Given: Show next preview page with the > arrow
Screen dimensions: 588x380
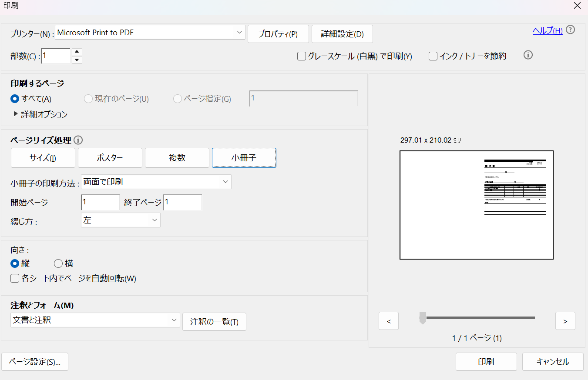Looking at the screenshot, I should tap(565, 321).
